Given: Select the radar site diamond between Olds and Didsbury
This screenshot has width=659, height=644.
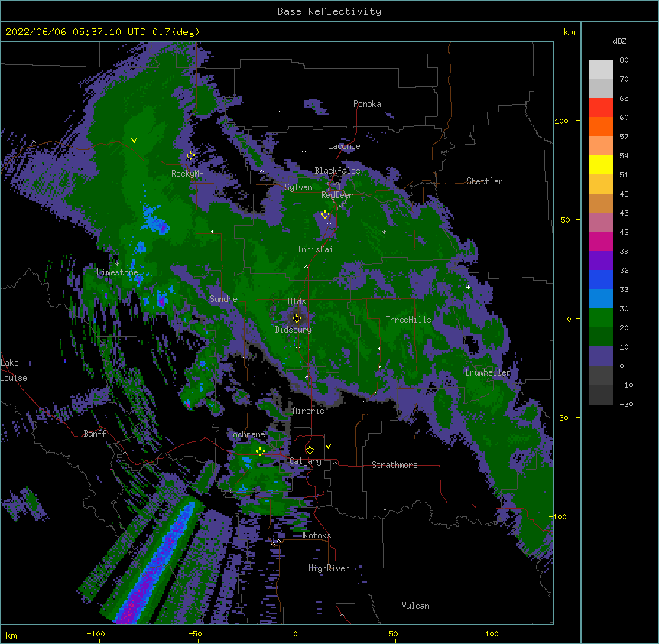Looking at the screenshot, I should [x=297, y=318].
